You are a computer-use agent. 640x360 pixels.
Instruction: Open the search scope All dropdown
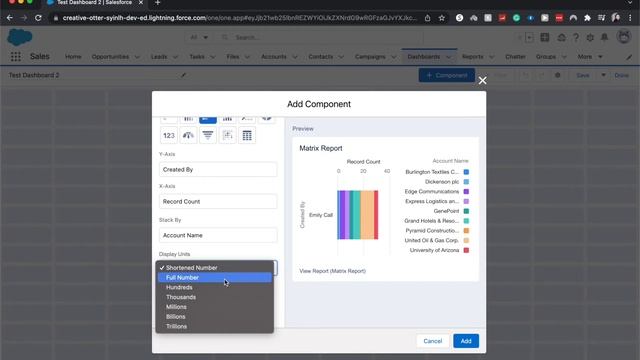[x=199, y=38]
